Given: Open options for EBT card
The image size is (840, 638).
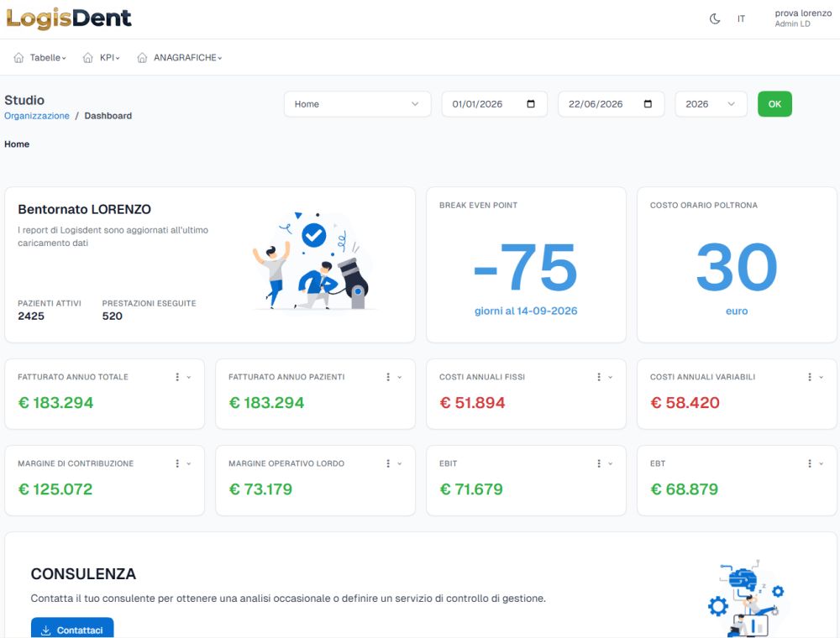Looking at the screenshot, I should 810,463.
